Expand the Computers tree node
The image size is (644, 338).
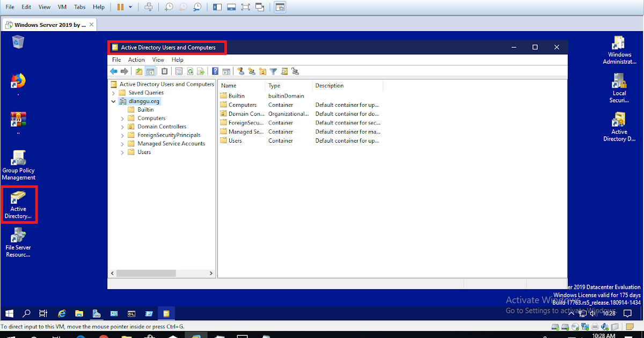122,118
